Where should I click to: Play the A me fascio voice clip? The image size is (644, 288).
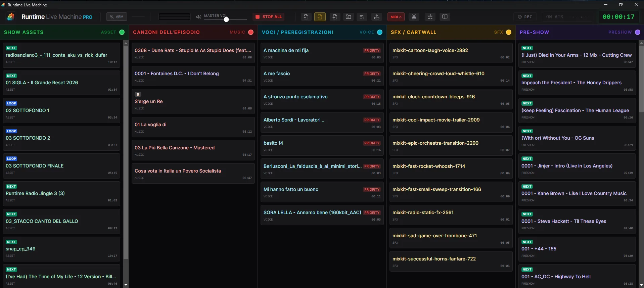322,76
